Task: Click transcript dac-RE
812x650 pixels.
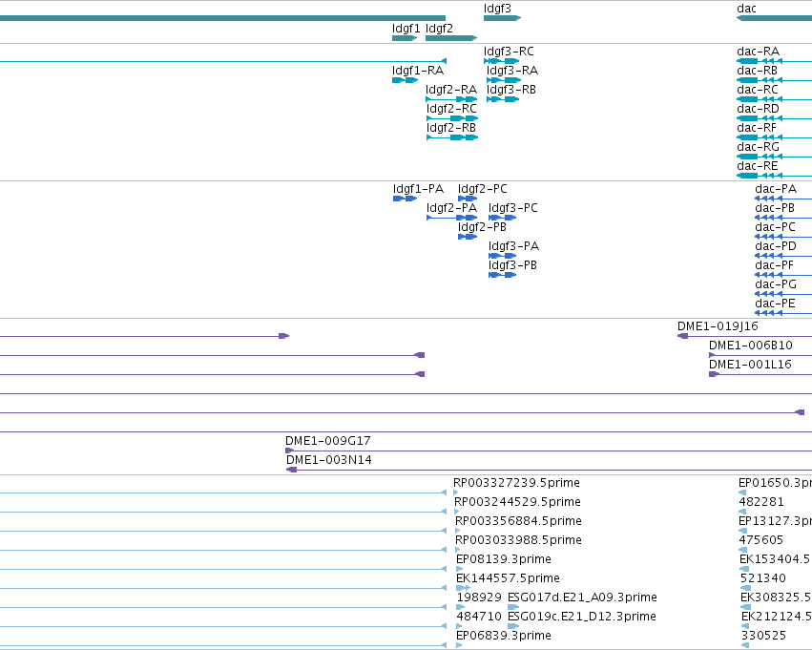Action: pyautogui.click(x=757, y=166)
